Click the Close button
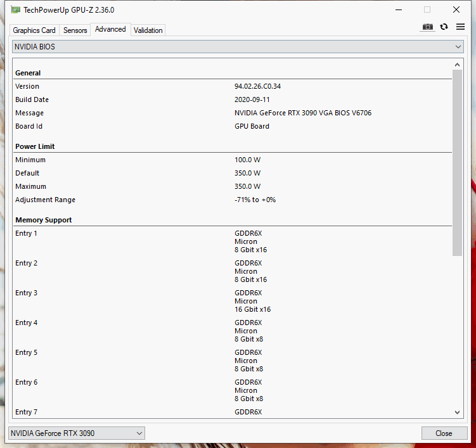This screenshot has width=476, height=448. 444,433
